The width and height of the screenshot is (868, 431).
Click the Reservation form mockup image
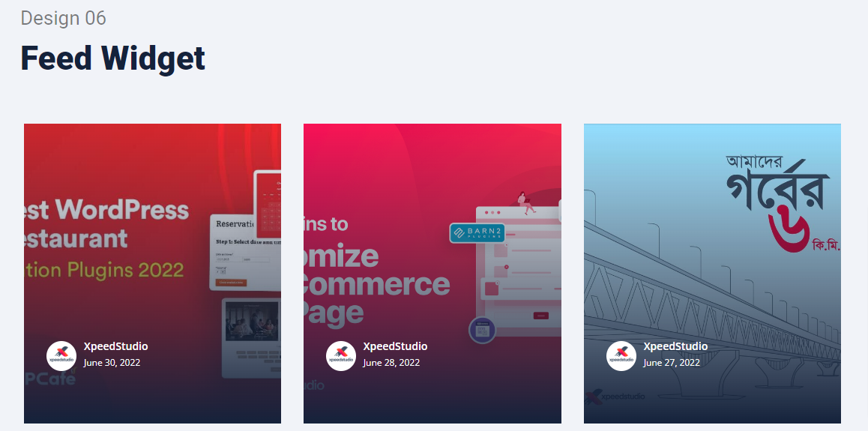tap(246, 253)
